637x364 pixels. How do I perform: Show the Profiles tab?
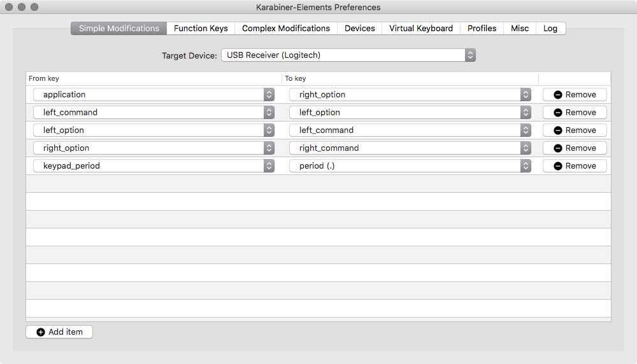coord(482,29)
